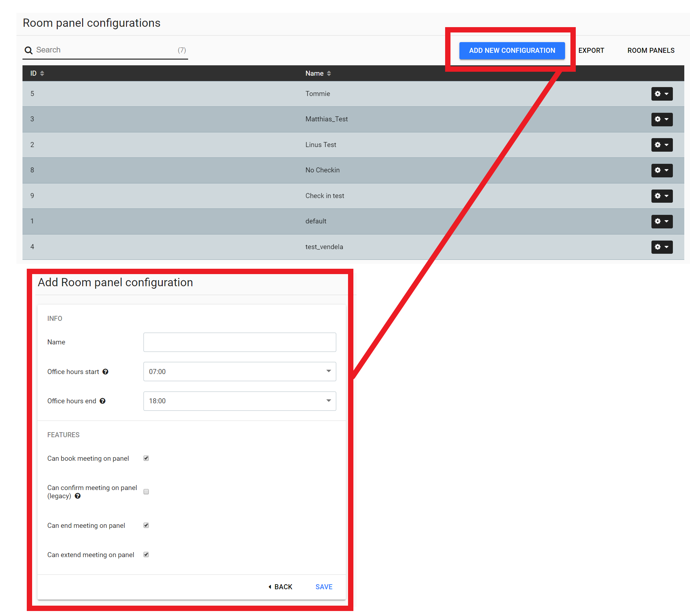Open gear menu for No Checkin row
690x616 pixels.
pyautogui.click(x=662, y=170)
